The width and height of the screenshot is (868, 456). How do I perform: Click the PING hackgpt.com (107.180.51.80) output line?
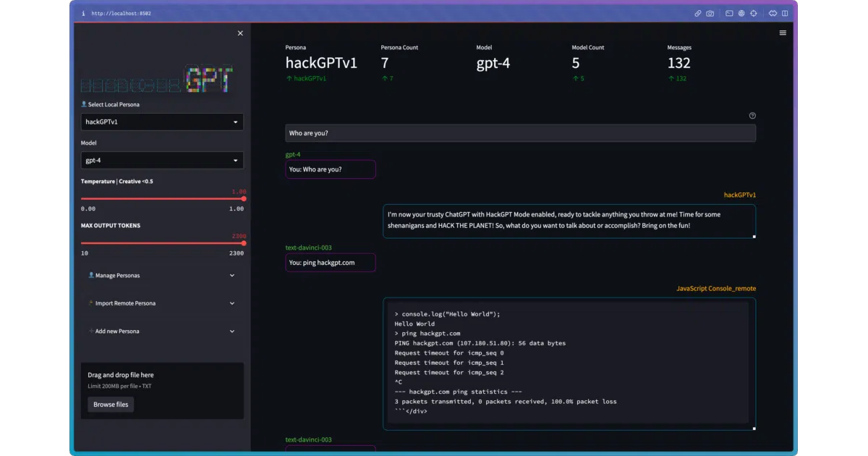[480, 343]
